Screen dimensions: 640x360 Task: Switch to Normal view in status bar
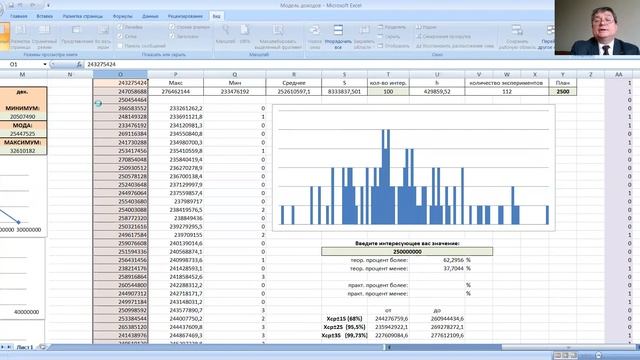[558, 356]
